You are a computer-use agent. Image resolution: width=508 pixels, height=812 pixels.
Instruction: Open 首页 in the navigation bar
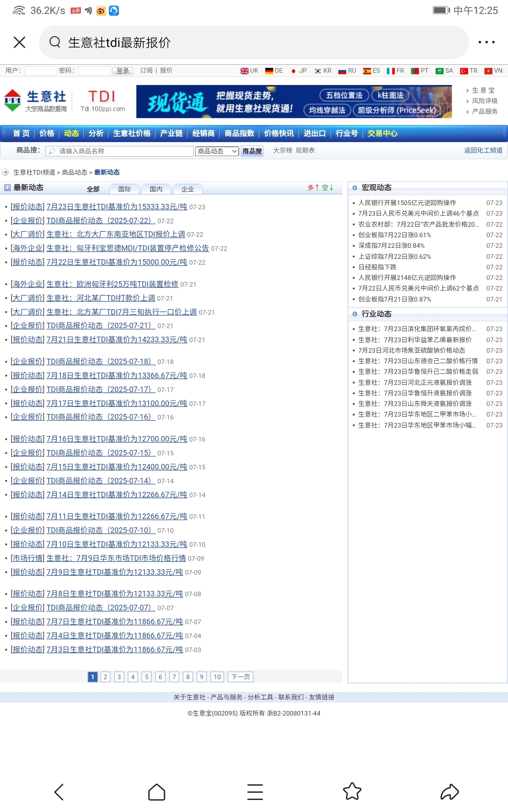(x=21, y=133)
